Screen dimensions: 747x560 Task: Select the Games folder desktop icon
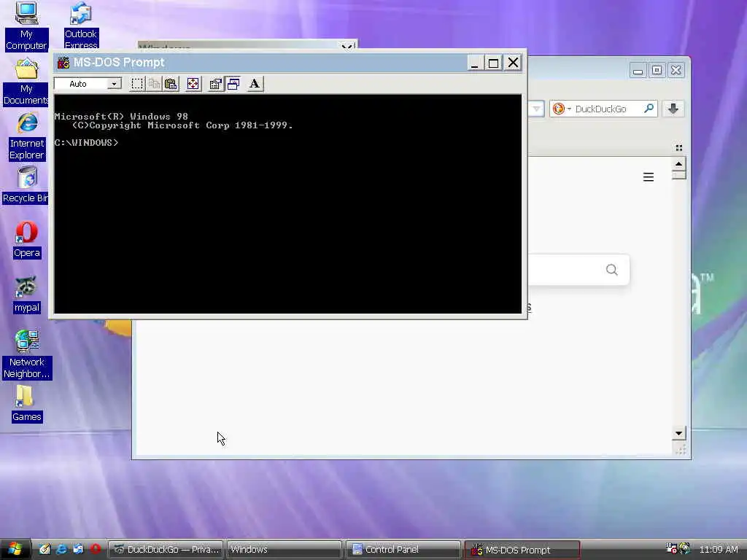coord(27,404)
